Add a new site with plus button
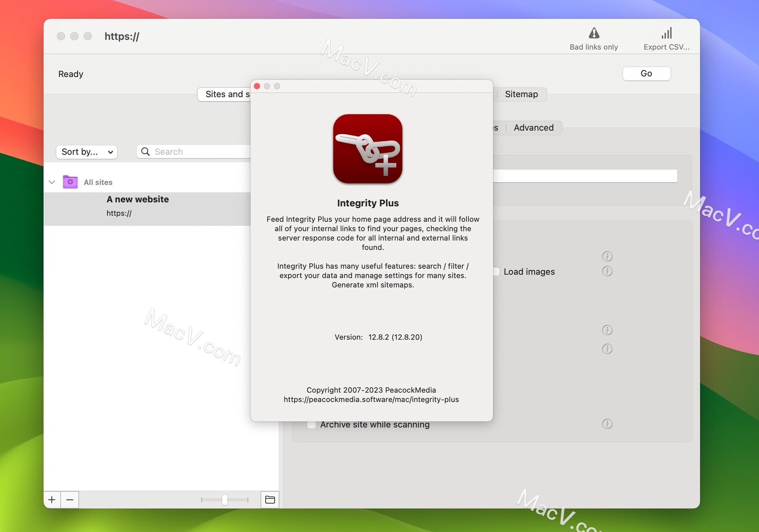Screen dimensions: 759x532 pos(52,500)
